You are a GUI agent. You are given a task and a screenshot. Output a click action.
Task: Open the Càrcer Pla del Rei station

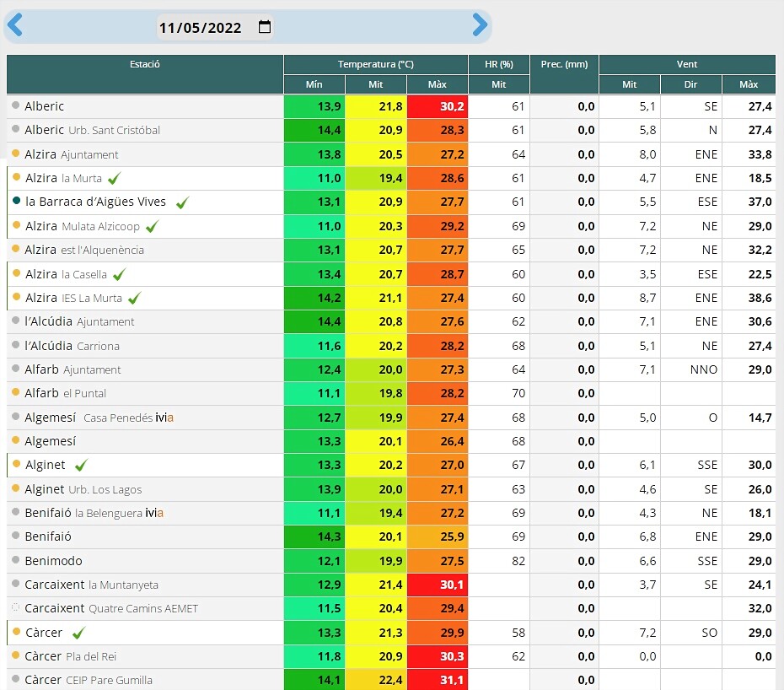point(71,656)
